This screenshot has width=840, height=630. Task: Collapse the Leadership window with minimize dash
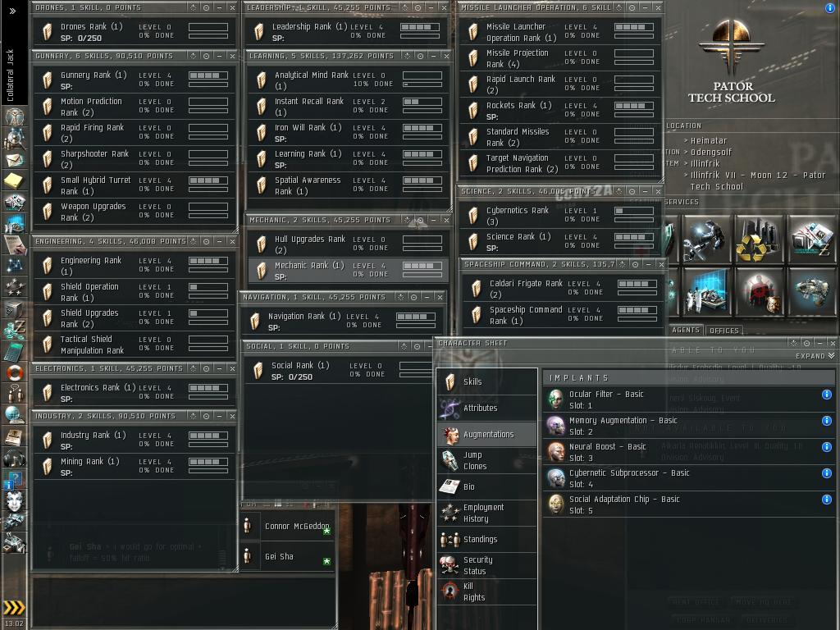(431, 7)
